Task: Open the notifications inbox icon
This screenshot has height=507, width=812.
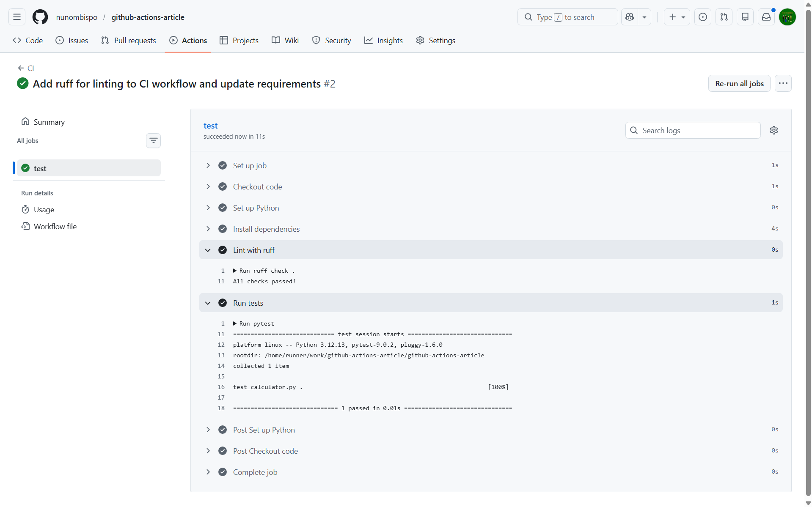Action: tap(766, 17)
